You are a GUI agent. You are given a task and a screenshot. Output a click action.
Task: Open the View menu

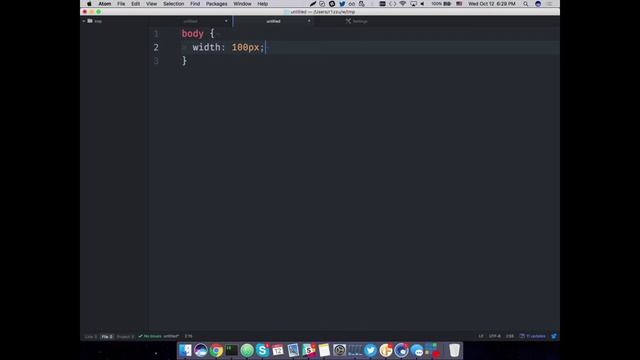pyautogui.click(x=151, y=4)
